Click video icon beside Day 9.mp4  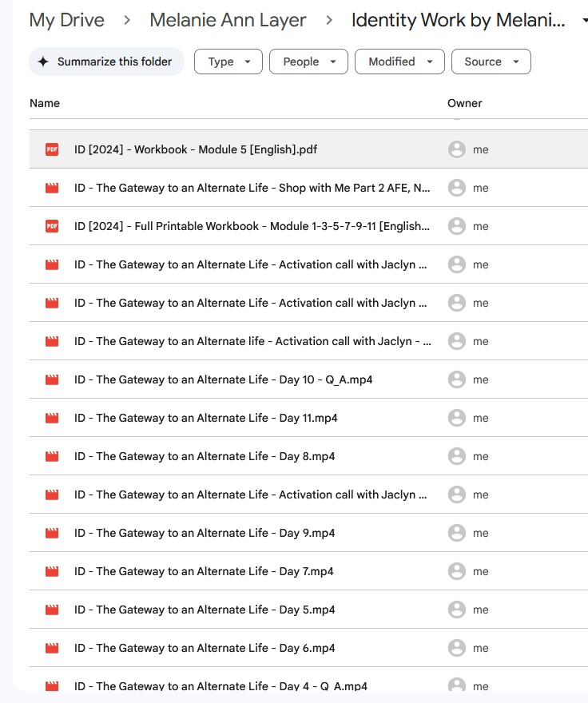tap(52, 533)
